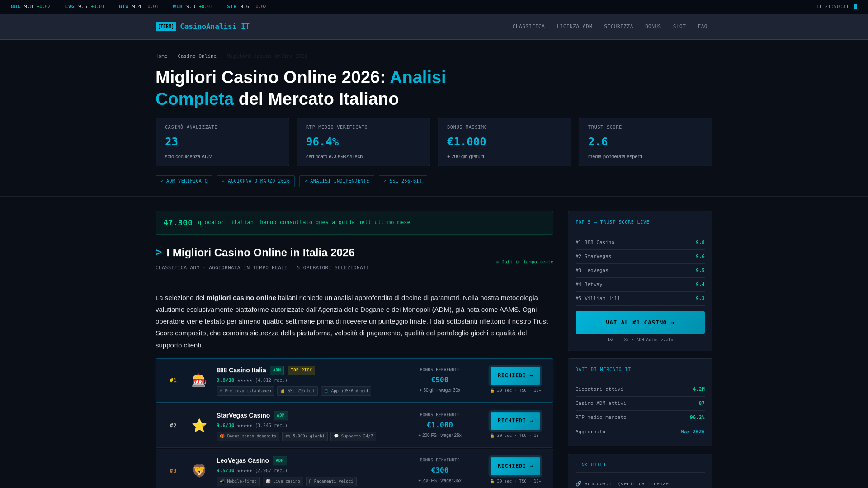Click the StarVegas star icon
Screen dimensions: 868x488
199,426
